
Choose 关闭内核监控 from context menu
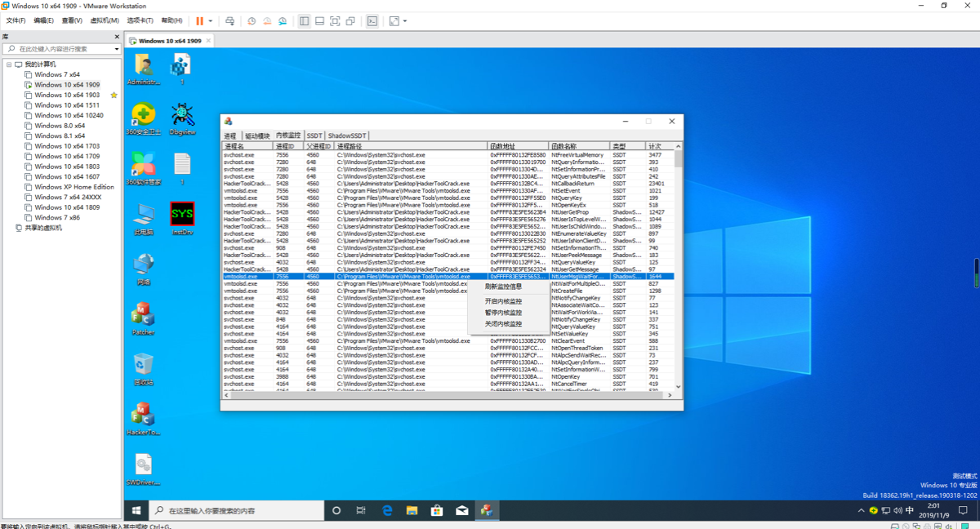click(x=503, y=324)
